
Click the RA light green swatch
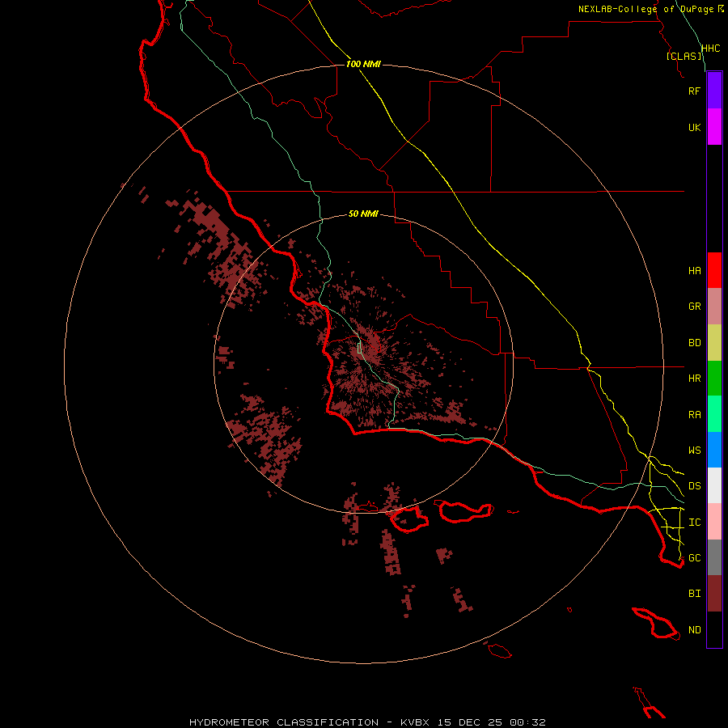pyautogui.click(x=714, y=414)
